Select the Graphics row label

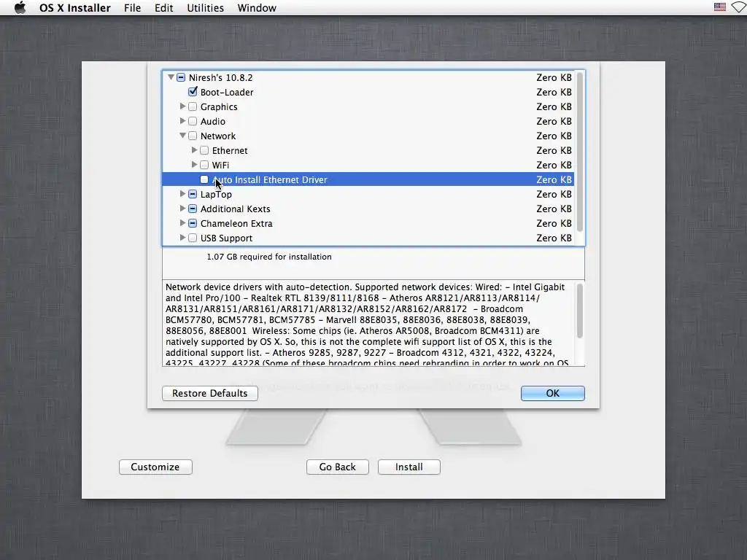click(219, 106)
